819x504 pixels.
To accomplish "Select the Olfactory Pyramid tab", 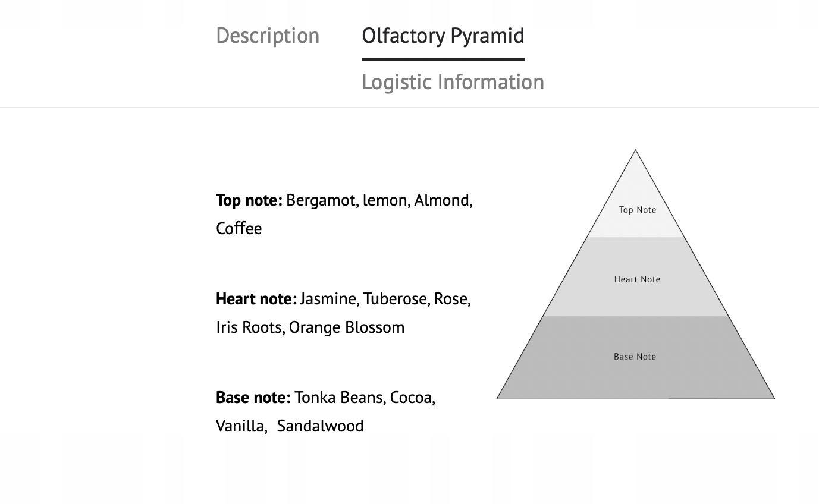I will (443, 36).
